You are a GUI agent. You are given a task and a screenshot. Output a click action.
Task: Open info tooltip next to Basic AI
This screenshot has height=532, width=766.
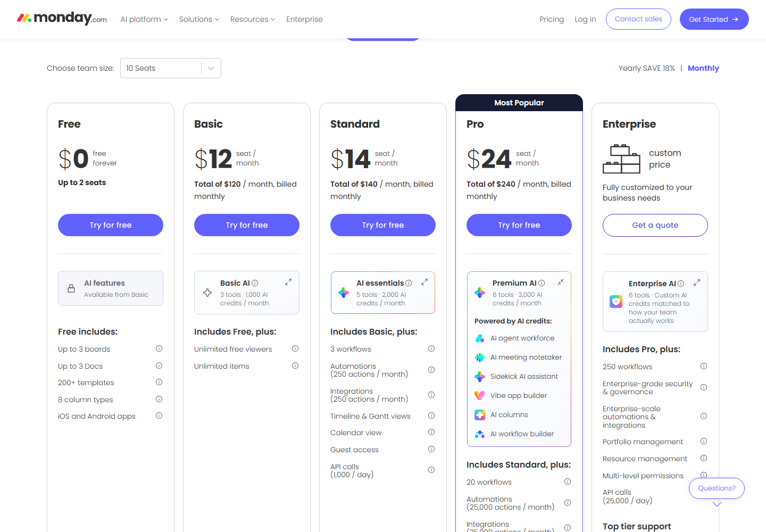pyautogui.click(x=255, y=283)
